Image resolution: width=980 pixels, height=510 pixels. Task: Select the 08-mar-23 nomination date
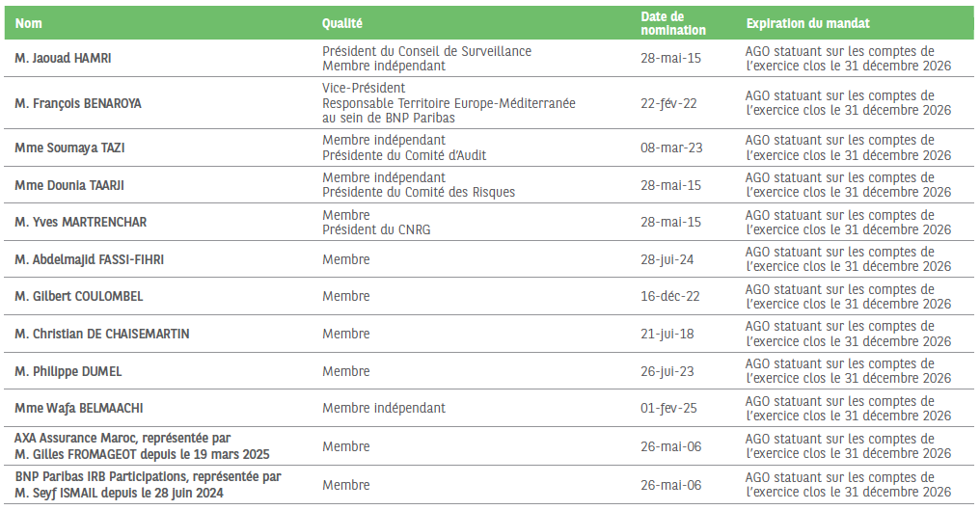pyautogui.click(x=671, y=148)
